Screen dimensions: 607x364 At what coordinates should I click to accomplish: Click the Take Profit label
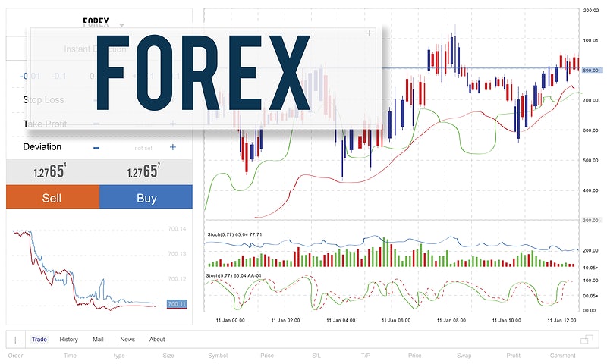(x=45, y=124)
